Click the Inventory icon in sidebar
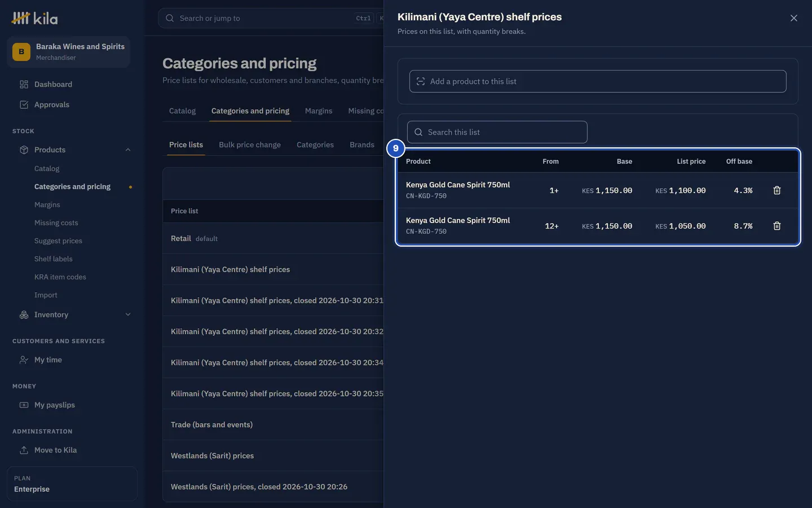The height and width of the screenshot is (508, 812). click(24, 314)
